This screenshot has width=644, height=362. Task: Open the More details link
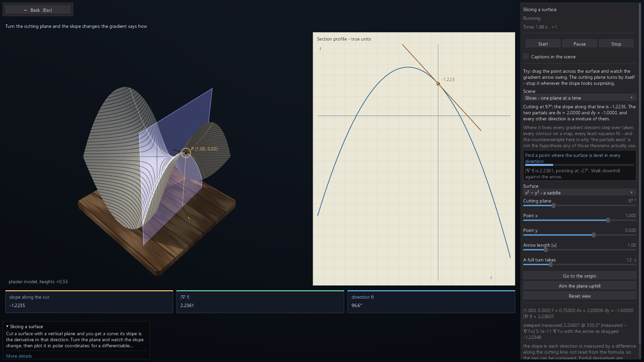pyautogui.click(x=19, y=356)
